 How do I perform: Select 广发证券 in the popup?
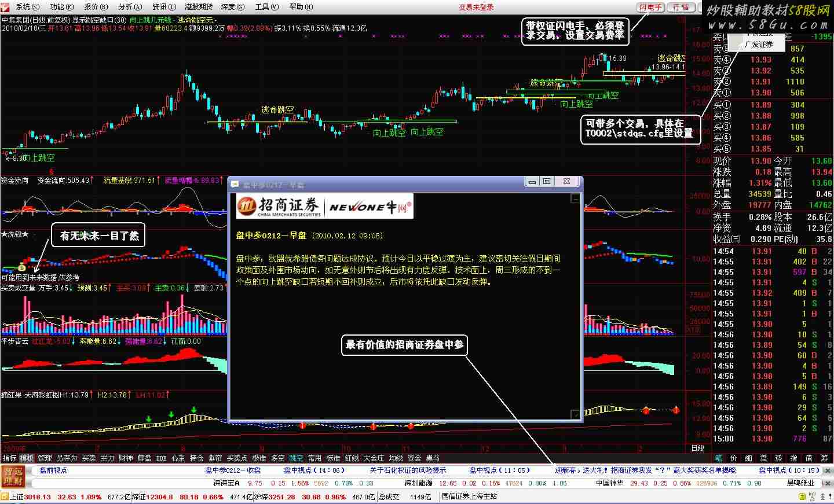click(759, 44)
